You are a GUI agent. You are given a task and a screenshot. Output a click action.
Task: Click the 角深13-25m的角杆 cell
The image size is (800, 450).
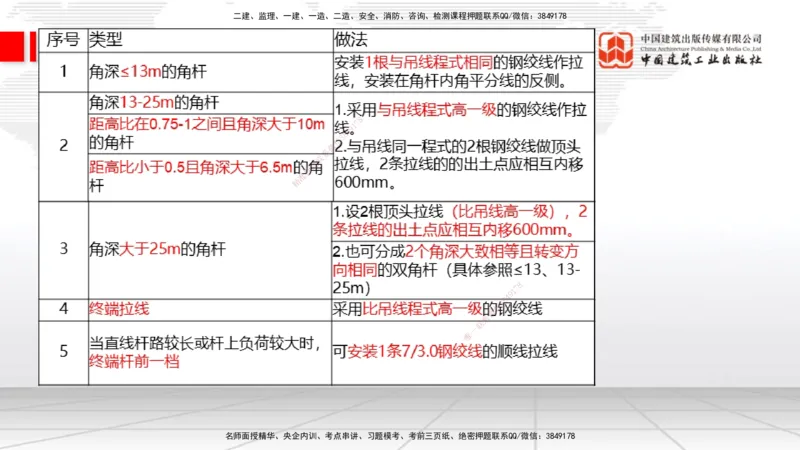coord(210,103)
